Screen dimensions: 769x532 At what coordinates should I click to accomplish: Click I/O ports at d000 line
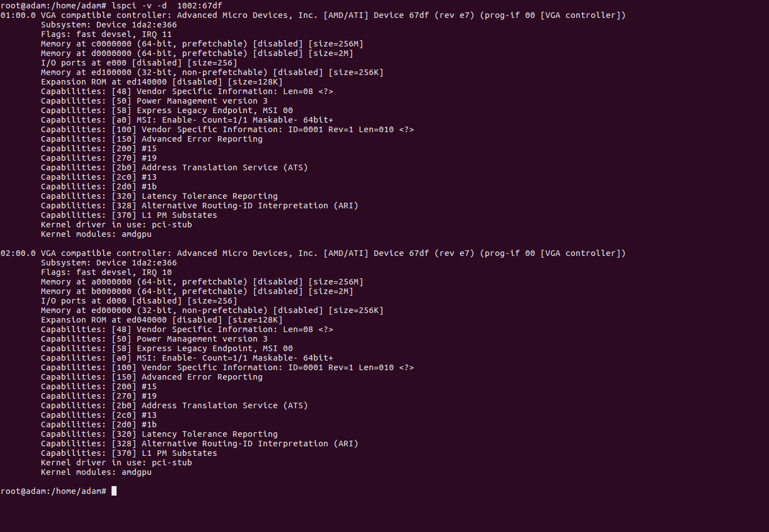coord(139,301)
